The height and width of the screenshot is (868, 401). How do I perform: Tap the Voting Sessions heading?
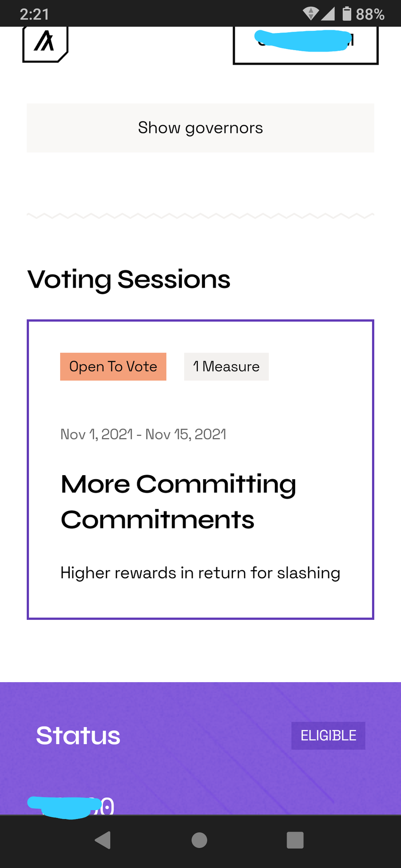[x=129, y=279]
